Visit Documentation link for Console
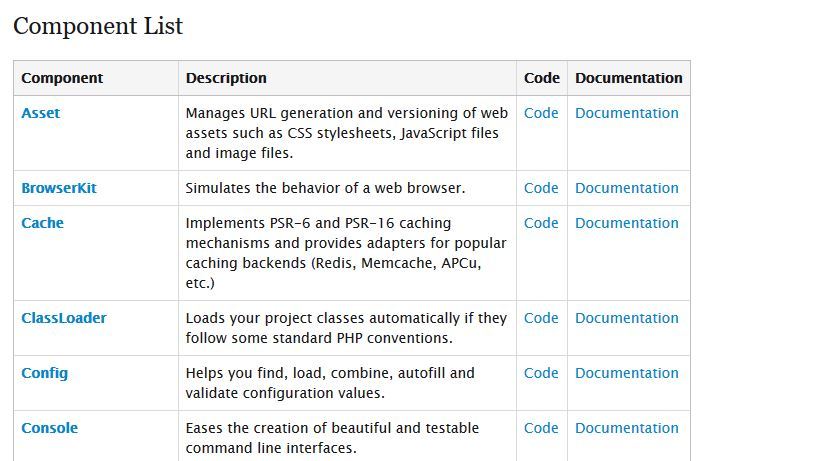This screenshot has width=831, height=461. (x=626, y=428)
